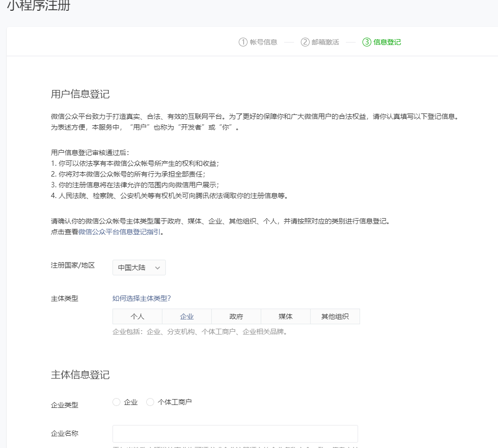Image resolution: width=498 pixels, height=448 pixels.
Task: Select the 政府 subject type tab
Action: point(236,316)
